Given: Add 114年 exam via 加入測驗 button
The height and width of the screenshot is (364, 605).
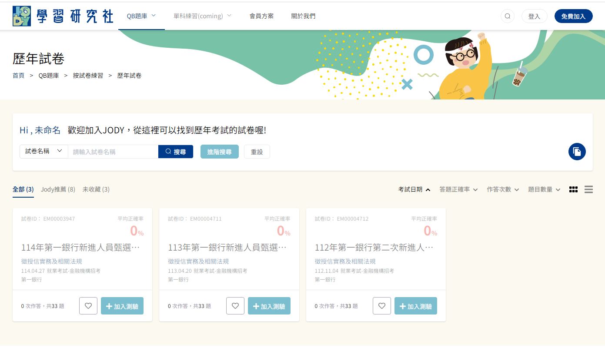Looking at the screenshot, I should pyautogui.click(x=122, y=306).
